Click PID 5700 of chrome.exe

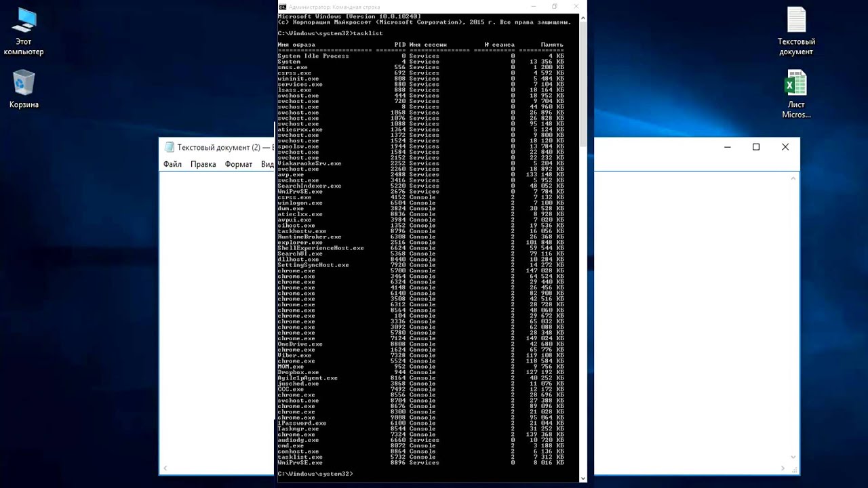(x=398, y=270)
